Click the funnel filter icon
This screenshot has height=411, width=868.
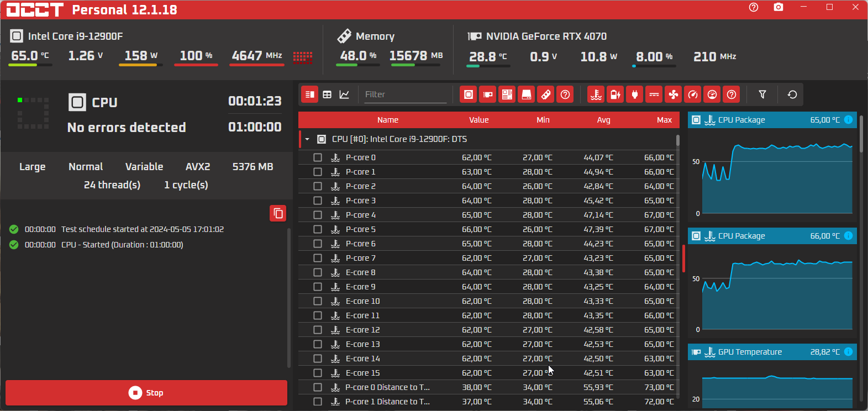point(762,94)
